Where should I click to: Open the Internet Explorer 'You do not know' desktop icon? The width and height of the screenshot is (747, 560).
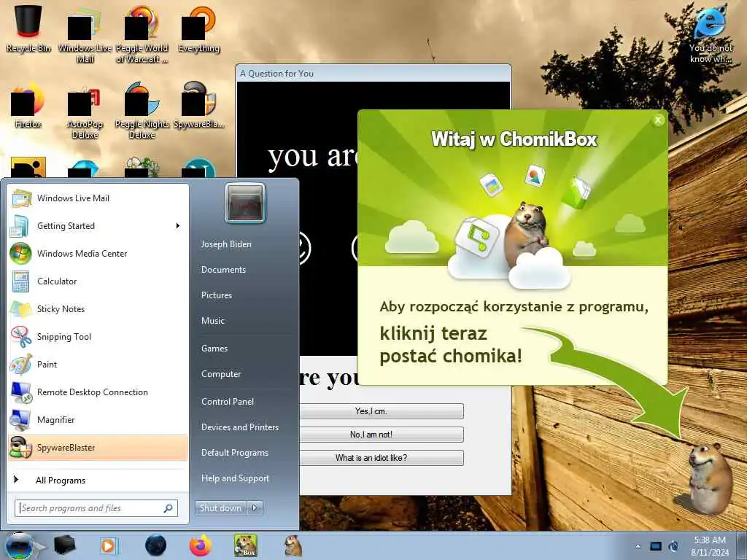point(711,34)
